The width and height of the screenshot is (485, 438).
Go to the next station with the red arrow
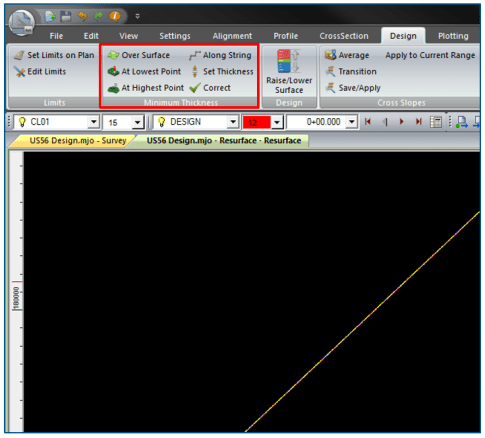[x=401, y=122]
